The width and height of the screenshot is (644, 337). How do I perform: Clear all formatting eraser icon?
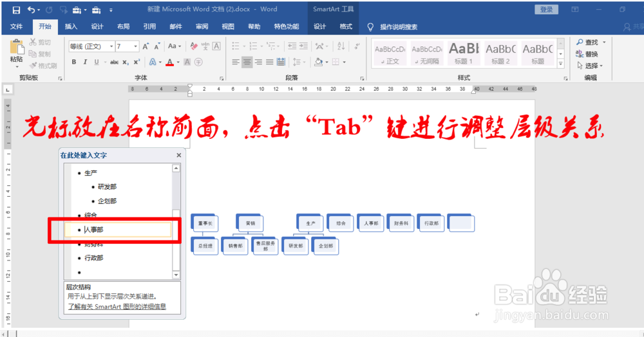pyautogui.click(x=194, y=46)
